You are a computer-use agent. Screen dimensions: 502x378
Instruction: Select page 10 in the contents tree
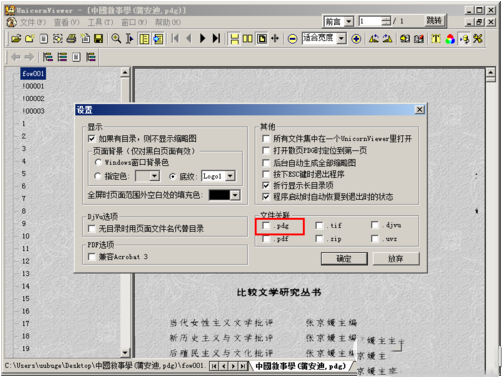click(x=26, y=236)
